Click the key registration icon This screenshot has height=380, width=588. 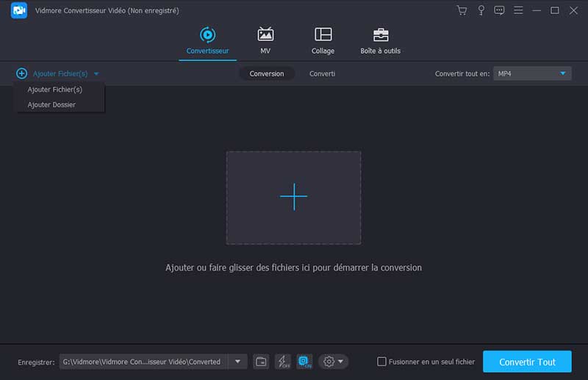pyautogui.click(x=481, y=10)
